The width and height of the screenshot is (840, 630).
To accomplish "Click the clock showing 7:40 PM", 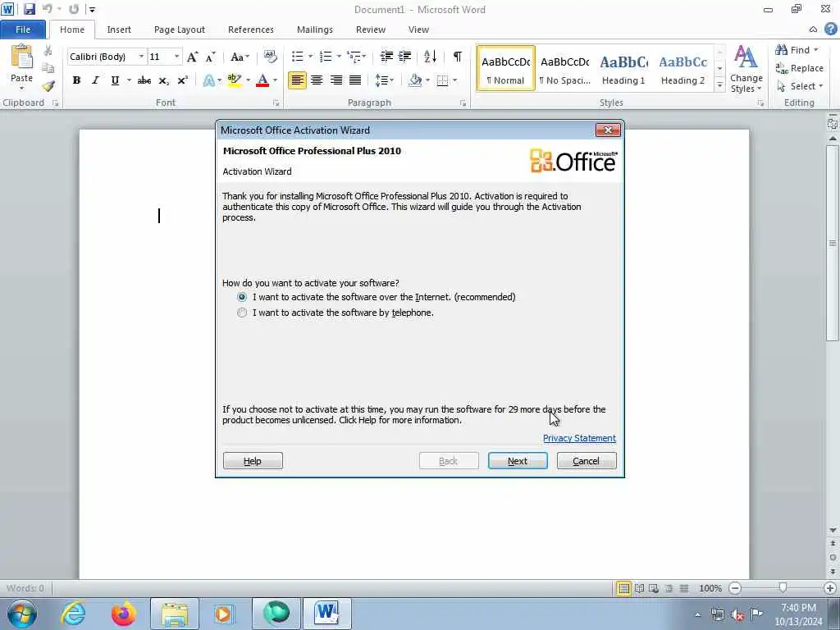I will 798,608.
